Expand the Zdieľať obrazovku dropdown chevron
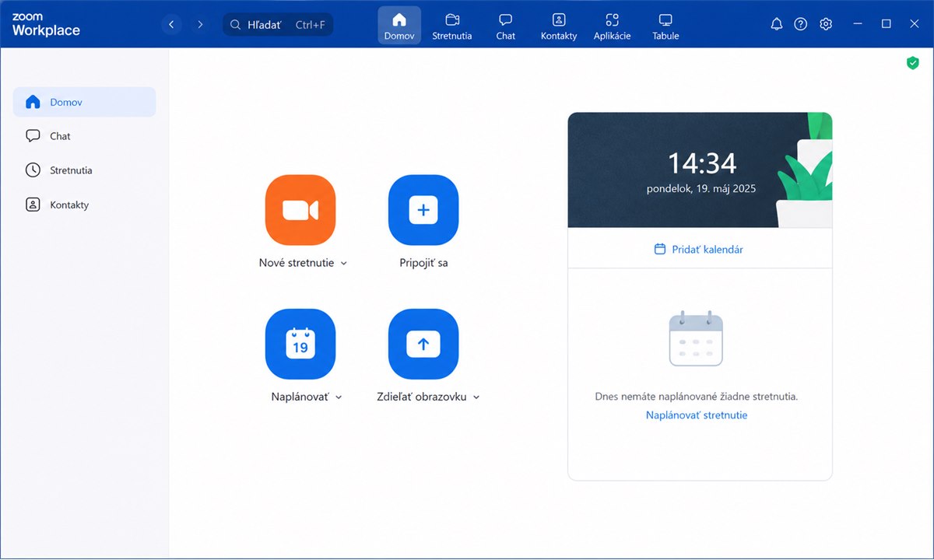Viewport: 934px width, 560px height. click(476, 397)
